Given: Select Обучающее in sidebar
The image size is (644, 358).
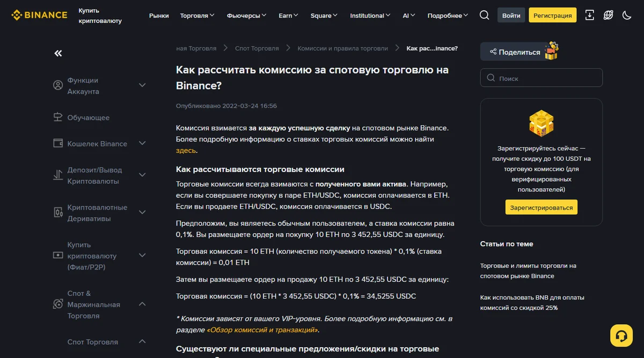Looking at the screenshot, I should pos(88,117).
